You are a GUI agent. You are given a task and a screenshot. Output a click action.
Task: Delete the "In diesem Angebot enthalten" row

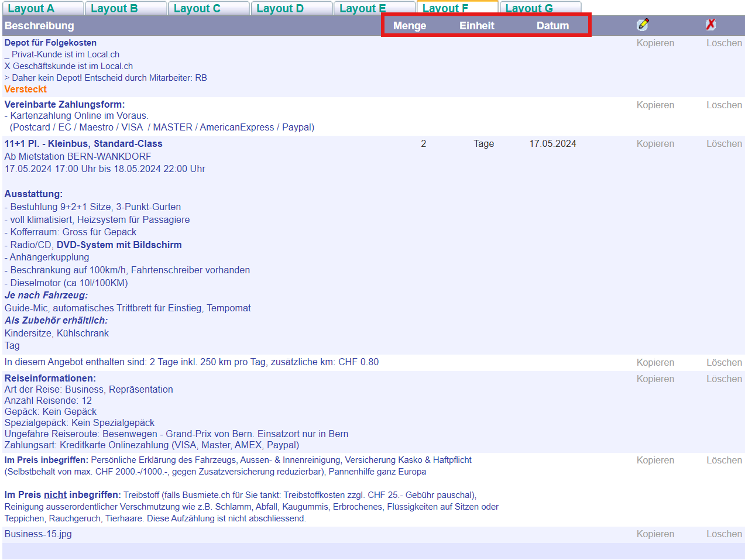pyautogui.click(x=724, y=363)
